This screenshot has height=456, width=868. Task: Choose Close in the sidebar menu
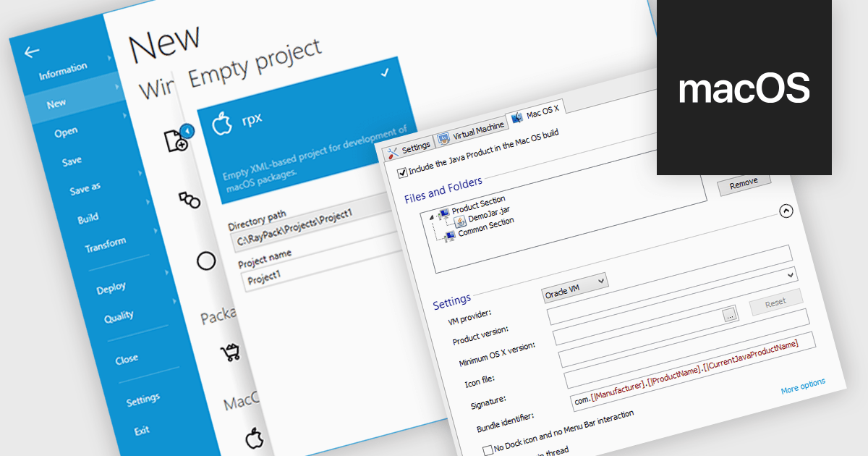tap(127, 359)
